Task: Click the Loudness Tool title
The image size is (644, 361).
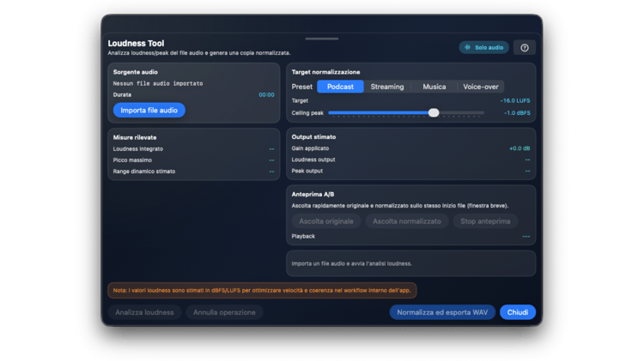Action: (x=136, y=43)
